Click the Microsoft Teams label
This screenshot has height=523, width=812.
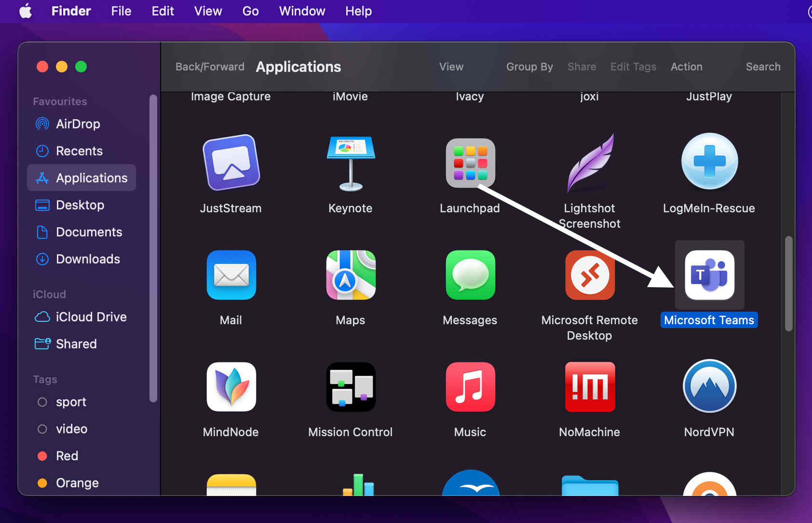coord(709,320)
